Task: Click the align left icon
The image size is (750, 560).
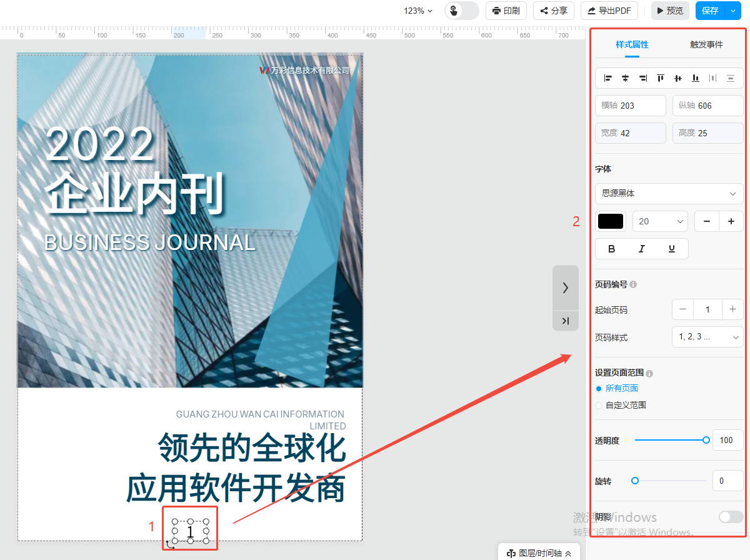Action: [607, 78]
